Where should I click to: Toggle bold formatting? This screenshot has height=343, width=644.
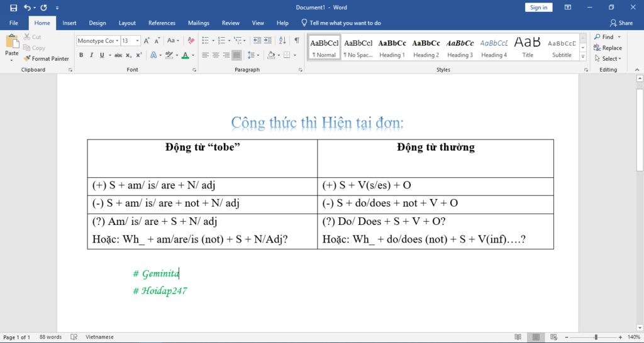81,55
